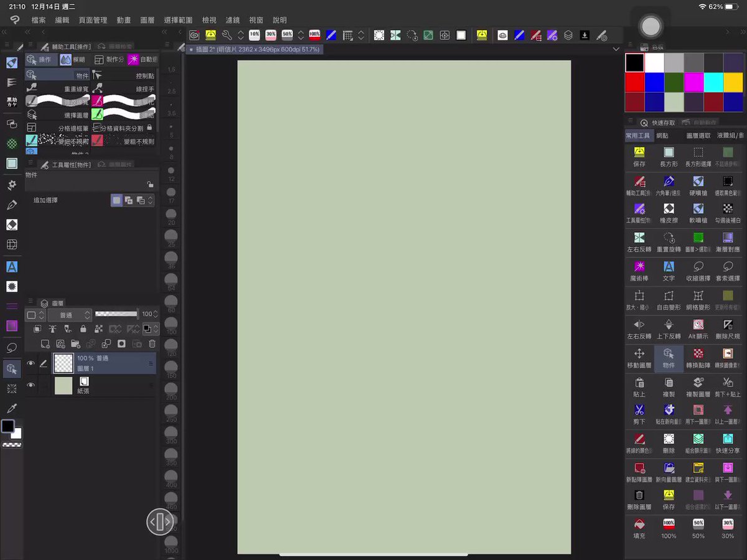Viewport: 747px width, 560px height.
Task: Select the 套索選擇 lasso selection icon
Action: click(x=728, y=266)
